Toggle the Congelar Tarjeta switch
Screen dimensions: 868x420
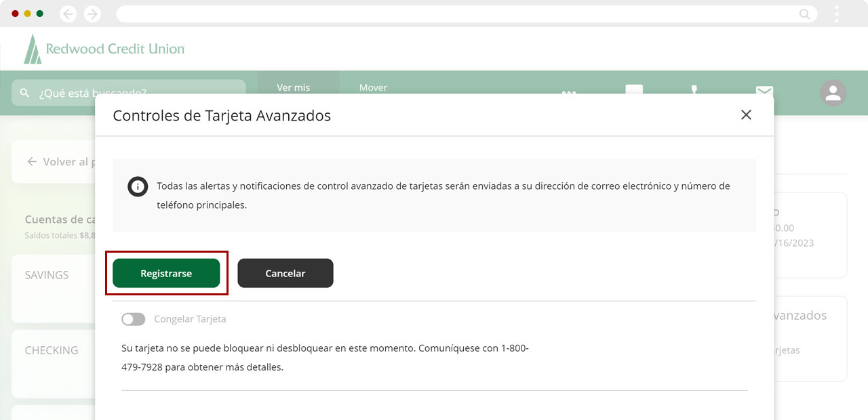pos(134,319)
